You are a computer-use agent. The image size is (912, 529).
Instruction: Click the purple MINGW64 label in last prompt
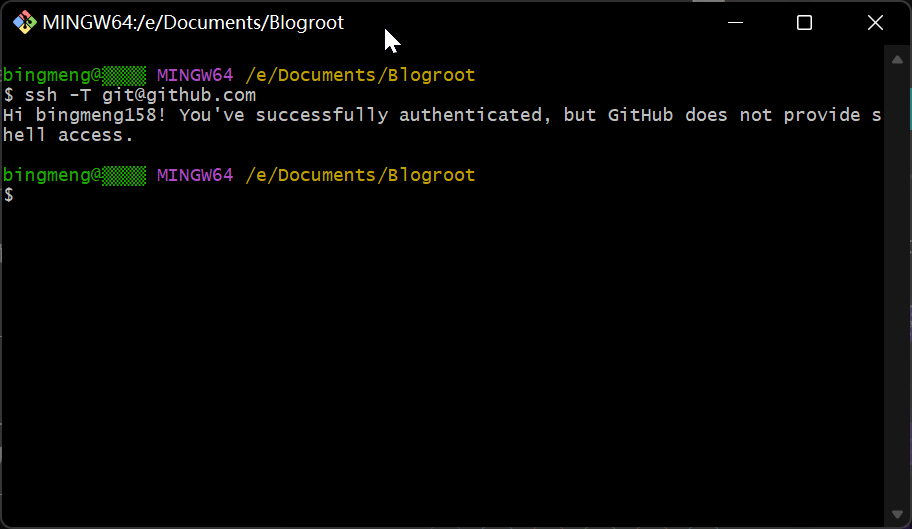[195, 175]
